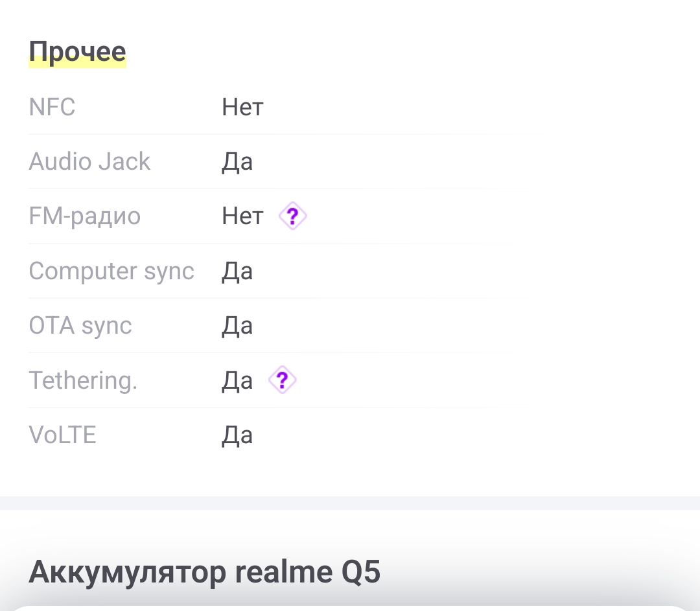The image size is (700, 611).
Task: Click the Computer sync label
Action: click(111, 271)
